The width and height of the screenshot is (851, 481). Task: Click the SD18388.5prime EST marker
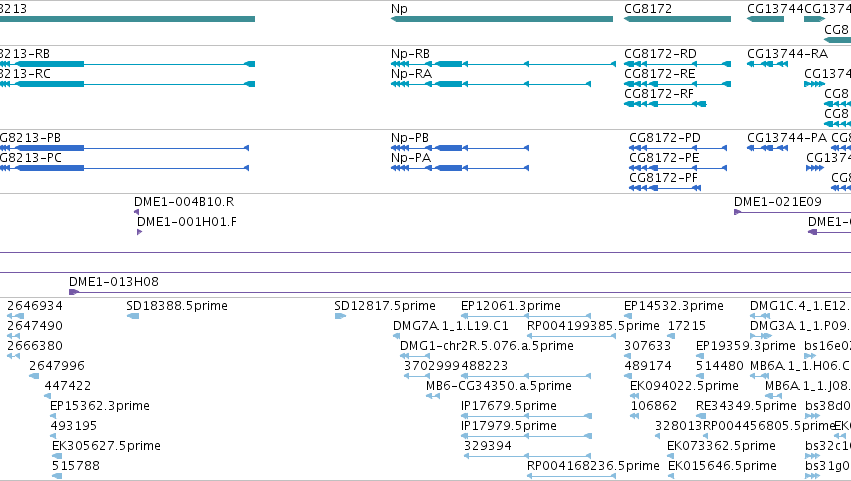133,316
